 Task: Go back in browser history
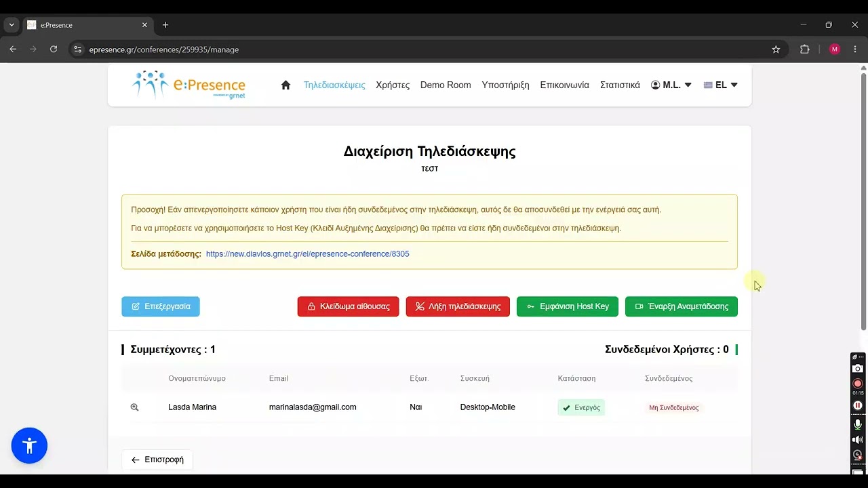tap(13, 49)
